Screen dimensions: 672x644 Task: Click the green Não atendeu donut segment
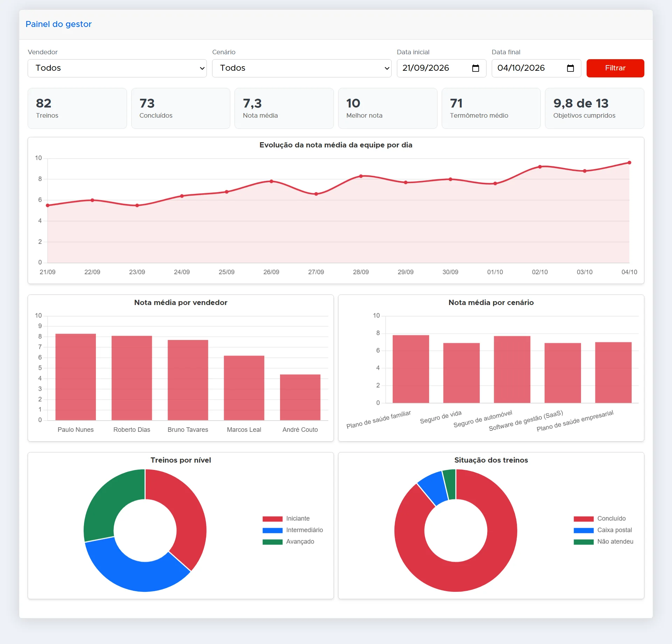(450, 484)
